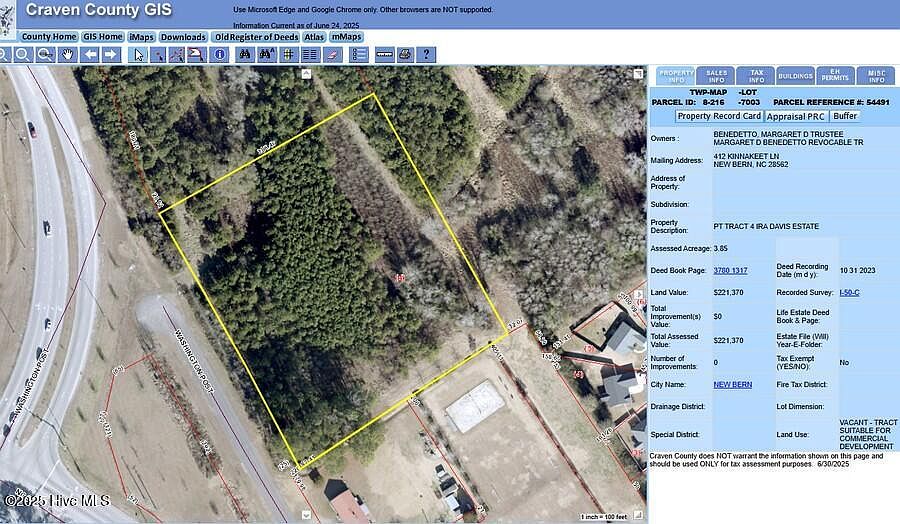The image size is (900, 524).
Task: Click the Buffer button
Action: click(845, 117)
